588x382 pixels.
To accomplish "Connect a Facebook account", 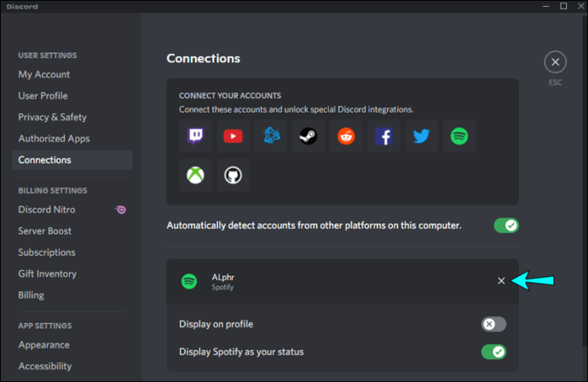I will (383, 136).
